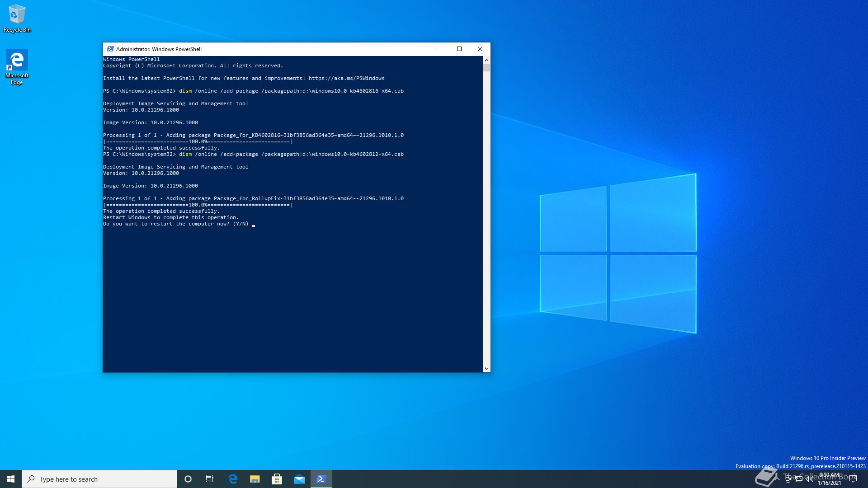Open the PowerShell window system menu icon
Image resolution: width=868 pixels, height=488 pixels.
(110, 49)
